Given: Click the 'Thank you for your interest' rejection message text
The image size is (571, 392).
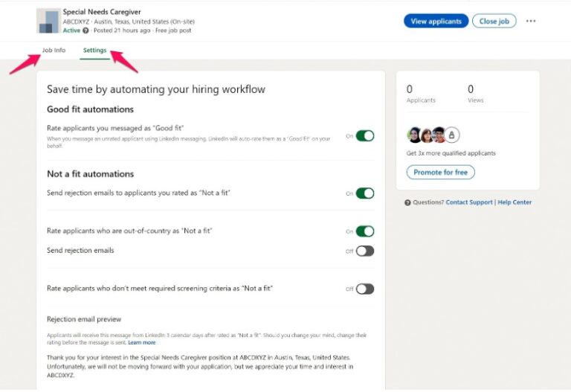Looking at the screenshot, I should coord(200,367).
